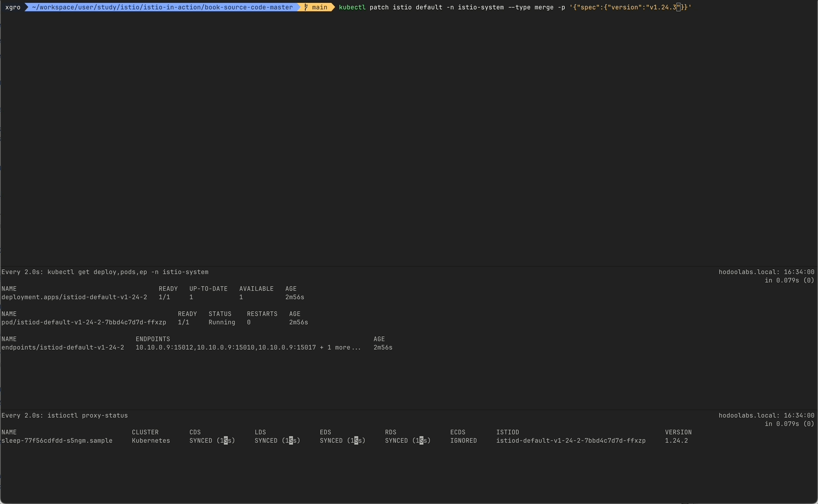818x504 pixels.
Task: Click hodoolabs.local timestamp in proxy-status pane
Action: pos(766,415)
